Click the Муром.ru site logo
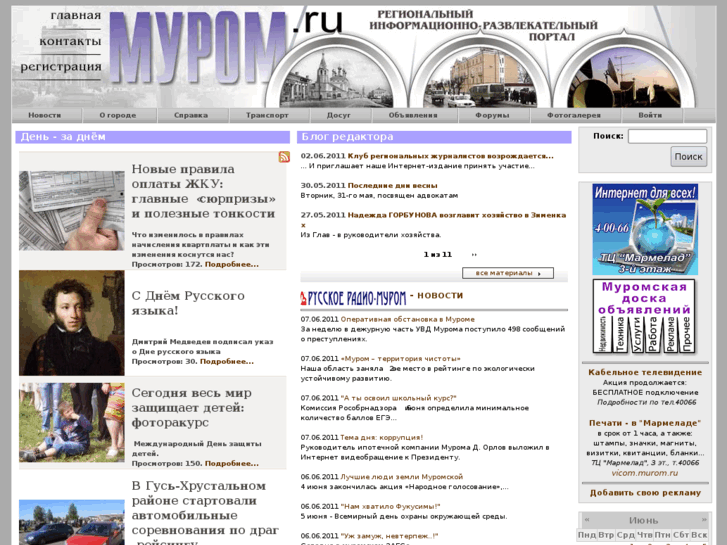This screenshot has height=545, width=727. coord(225,46)
